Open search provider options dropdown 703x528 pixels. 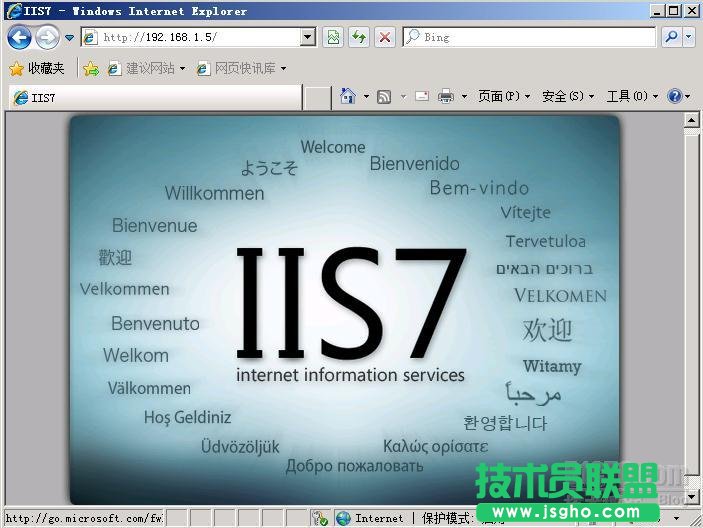pos(689,37)
